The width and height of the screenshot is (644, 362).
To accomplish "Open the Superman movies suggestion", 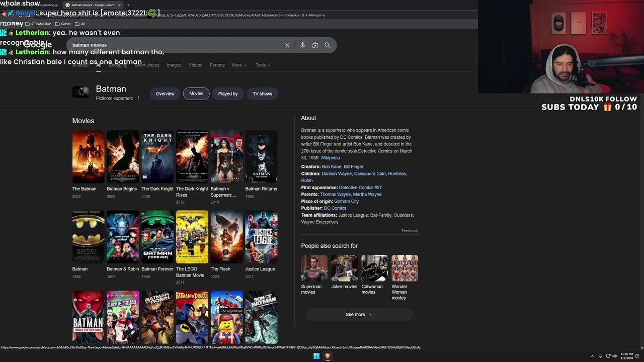I will 314,275.
